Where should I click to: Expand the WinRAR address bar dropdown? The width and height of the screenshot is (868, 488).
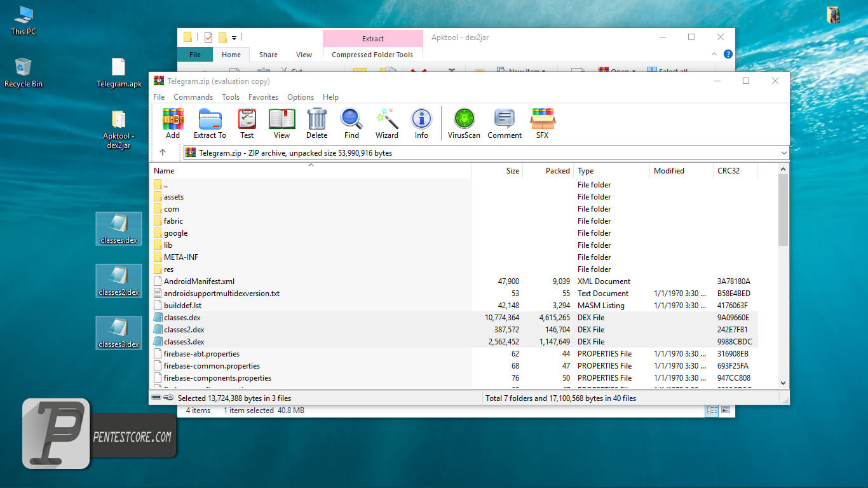(x=783, y=152)
